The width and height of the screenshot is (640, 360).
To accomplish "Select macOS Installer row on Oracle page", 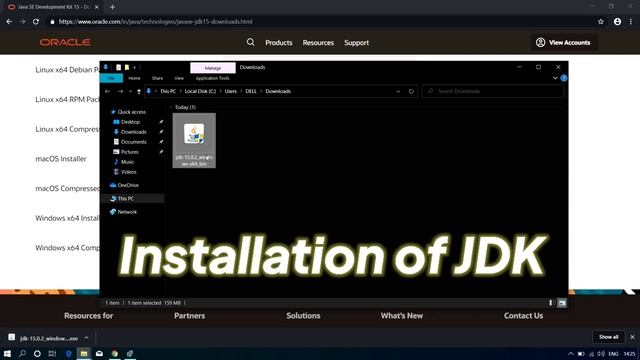I will tap(61, 159).
